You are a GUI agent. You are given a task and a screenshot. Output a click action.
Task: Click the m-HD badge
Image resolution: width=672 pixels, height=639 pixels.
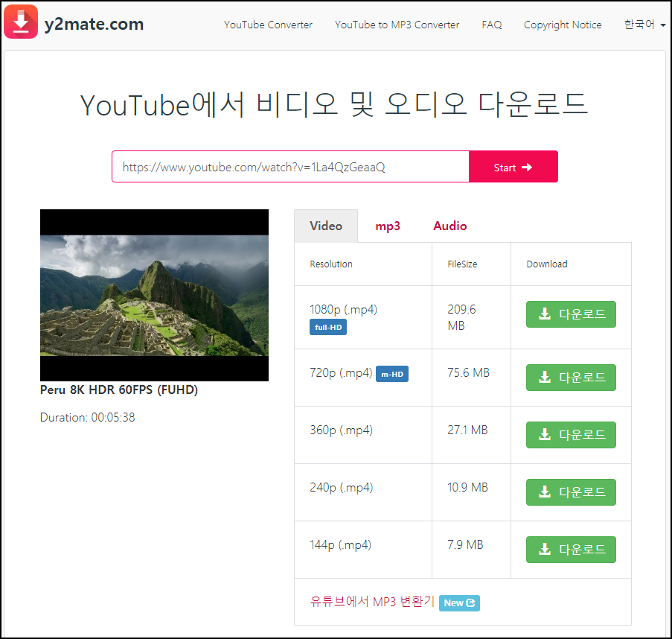pos(391,374)
